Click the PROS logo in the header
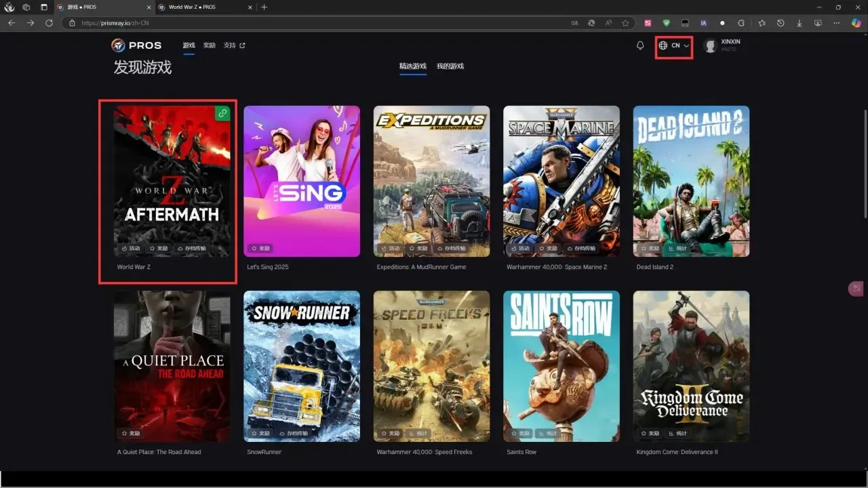Viewport: 868px width, 488px height. [x=136, y=45]
